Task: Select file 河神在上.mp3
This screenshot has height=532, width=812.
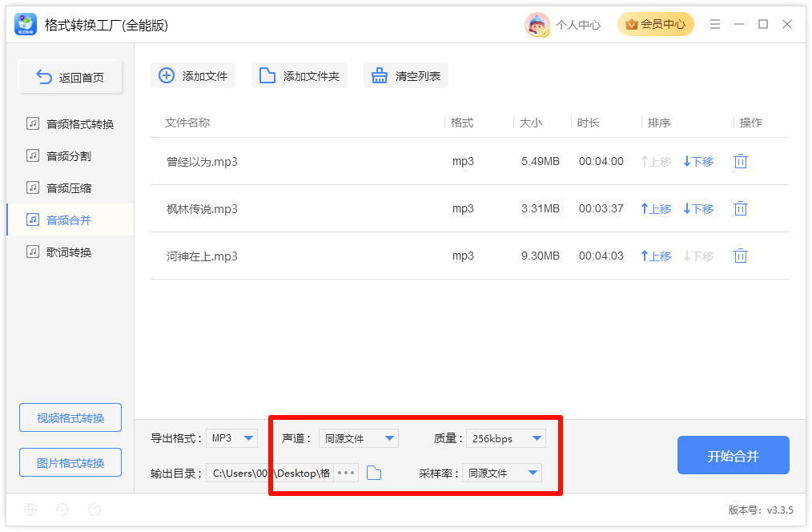Action: pyautogui.click(x=202, y=256)
